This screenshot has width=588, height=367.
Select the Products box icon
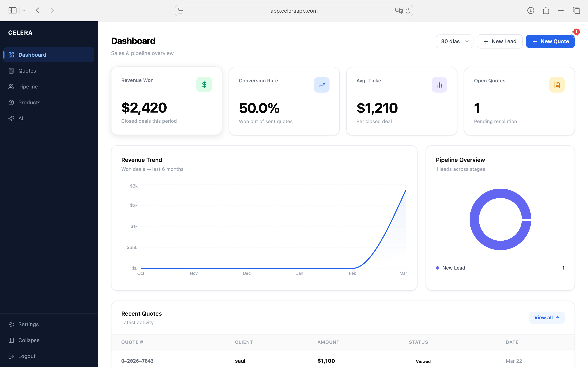[x=11, y=102]
